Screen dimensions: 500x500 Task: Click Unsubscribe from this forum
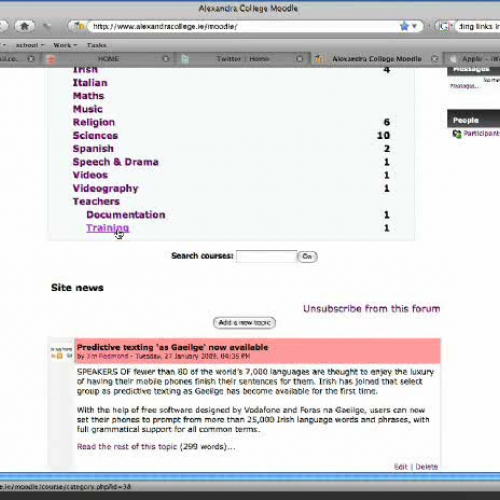[x=372, y=309]
